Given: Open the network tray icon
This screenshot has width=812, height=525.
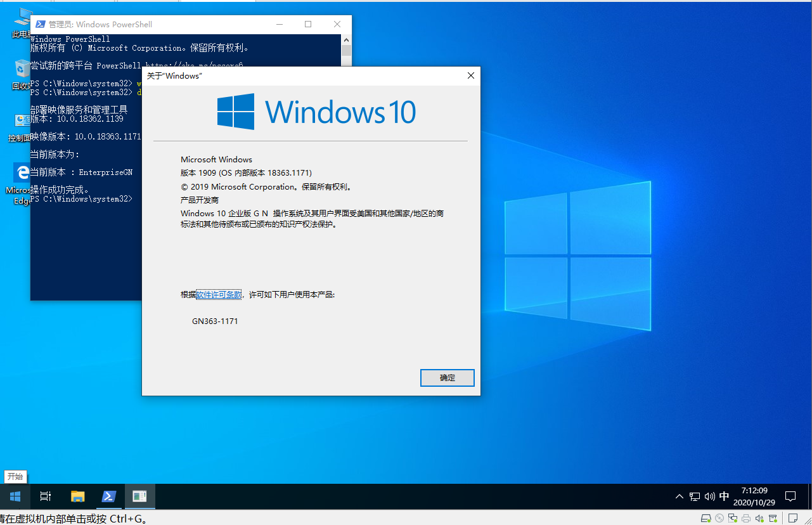Looking at the screenshot, I should pos(695,496).
